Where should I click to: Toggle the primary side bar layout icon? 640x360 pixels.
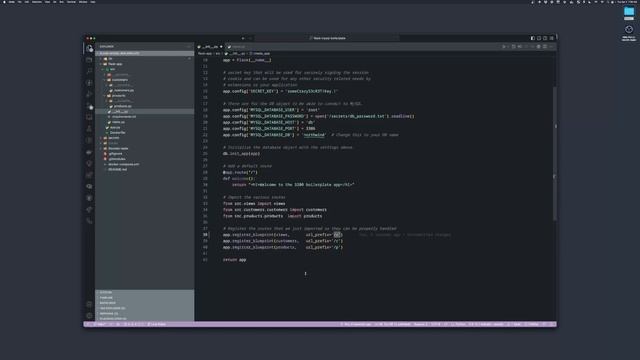point(533,38)
